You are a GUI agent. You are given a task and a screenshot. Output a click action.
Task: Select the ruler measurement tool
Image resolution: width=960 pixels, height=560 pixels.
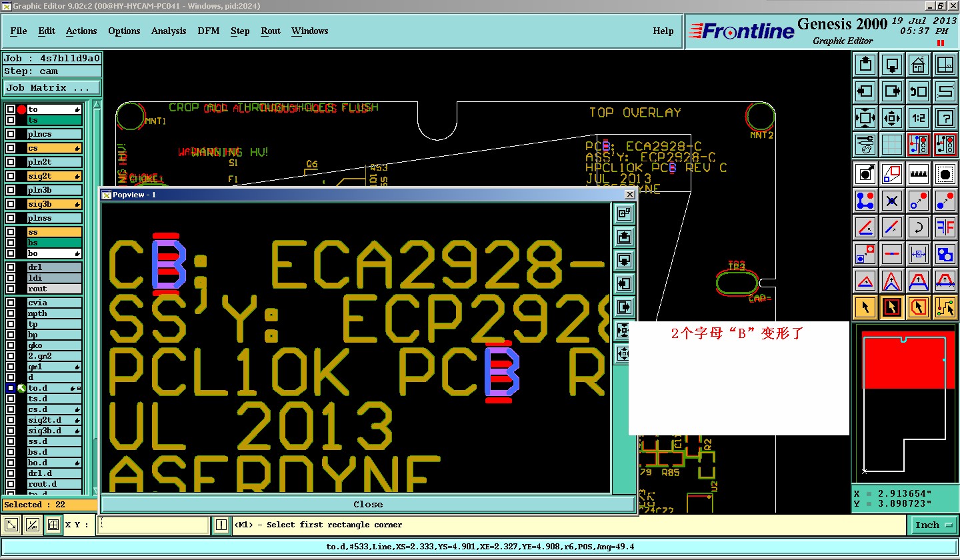tap(918, 174)
